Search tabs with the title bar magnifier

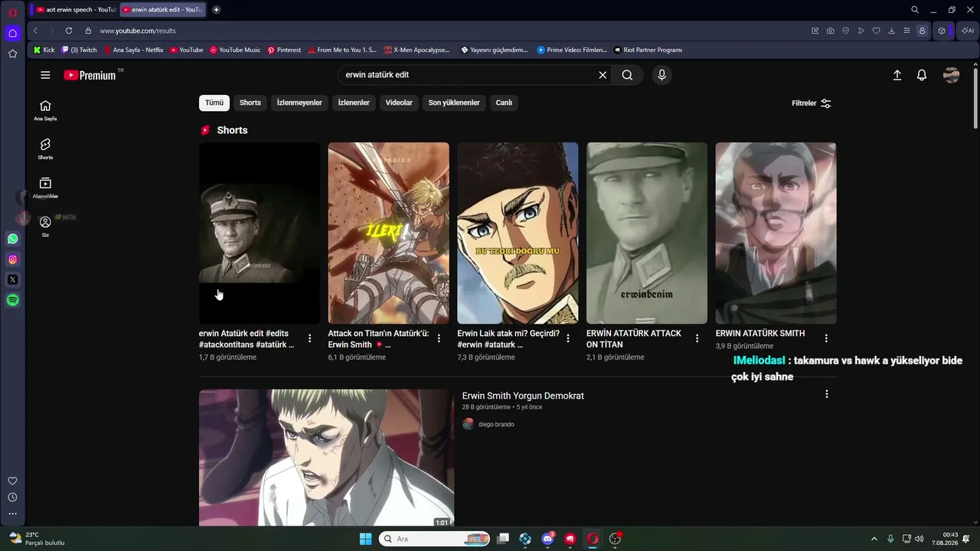[x=915, y=10]
